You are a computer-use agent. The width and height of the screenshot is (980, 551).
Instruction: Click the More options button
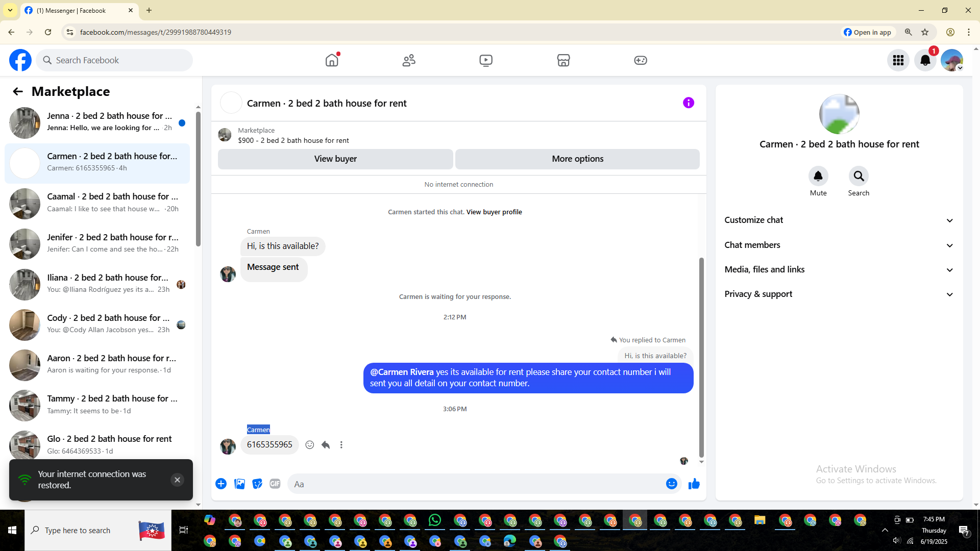point(577,159)
